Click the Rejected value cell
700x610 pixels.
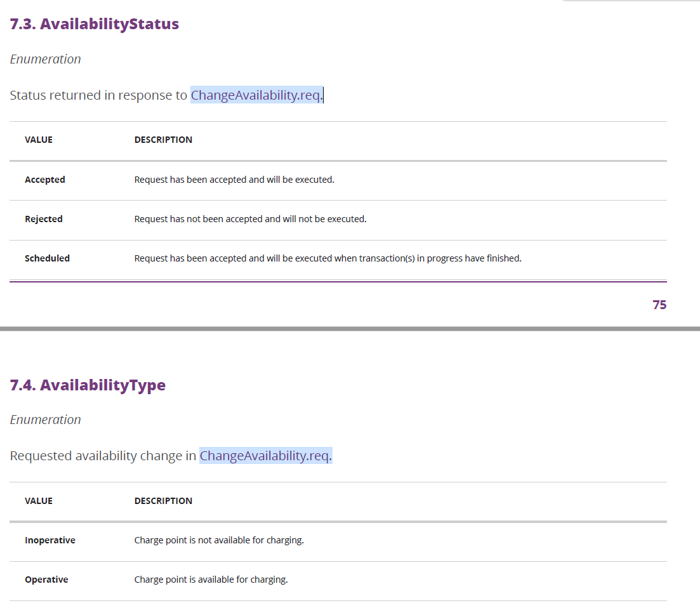click(44, 218)
